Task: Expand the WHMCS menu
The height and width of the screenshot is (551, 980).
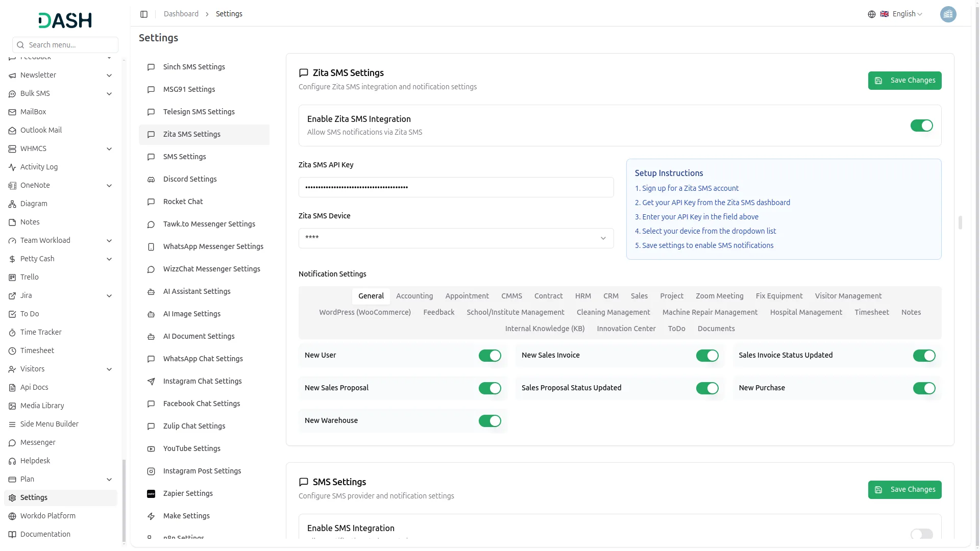Action: [x=109, y=149]
